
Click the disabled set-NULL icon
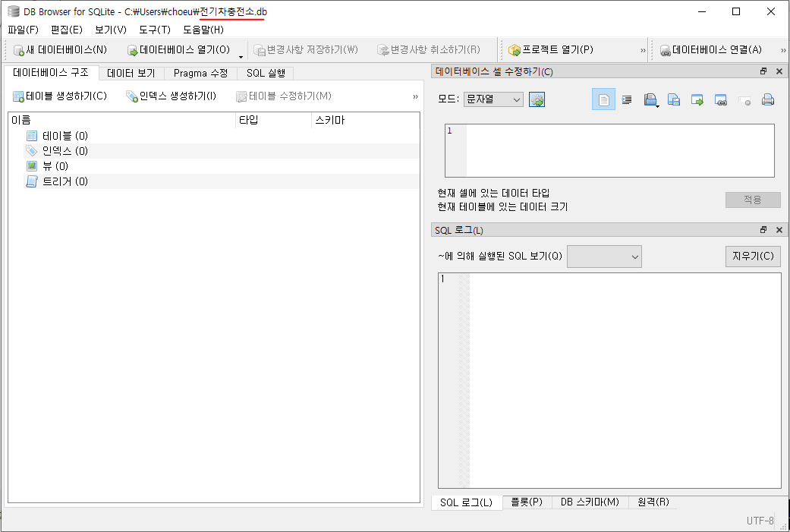[x=744, y=99]
